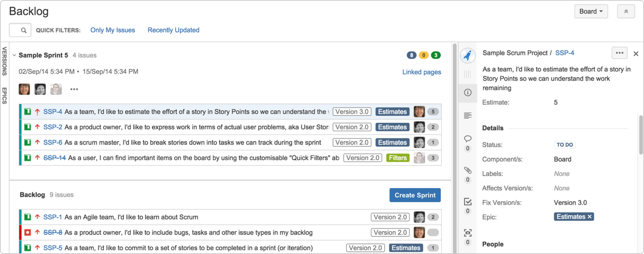Click the green Filters epic label on SSP-14
644x254 pixels.
click(398, 158)
